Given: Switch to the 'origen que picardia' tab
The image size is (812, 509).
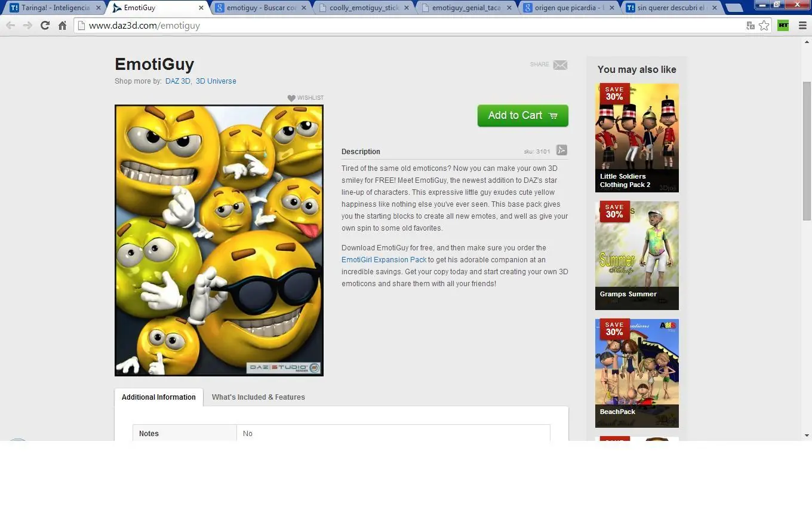Looking at the screenshot, I should point(568,8).
